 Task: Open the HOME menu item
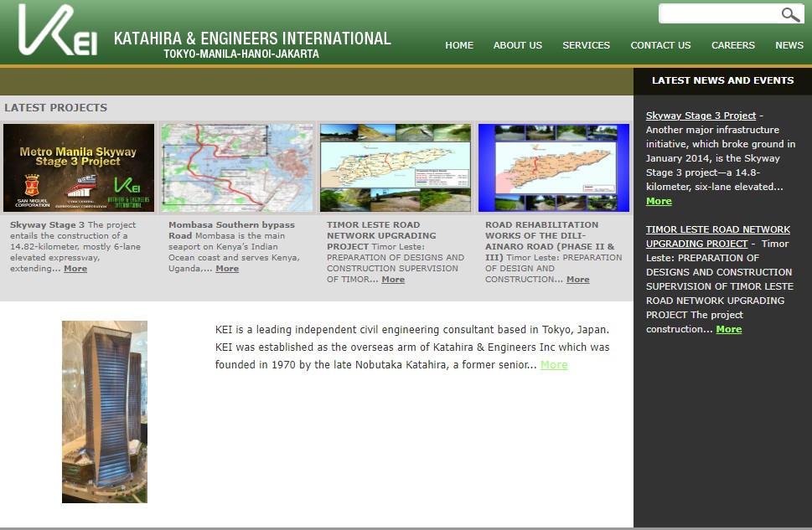[x=459, y=45]
